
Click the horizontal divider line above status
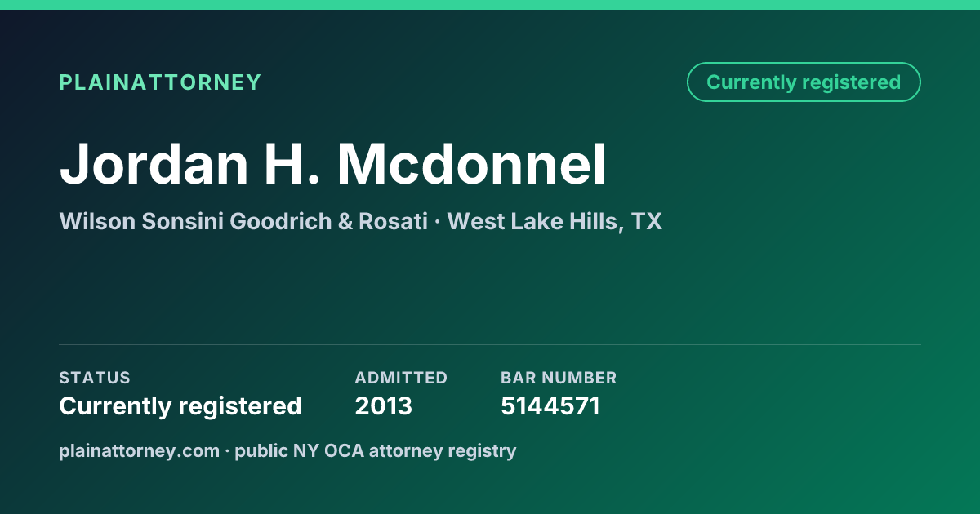point(490,344)
